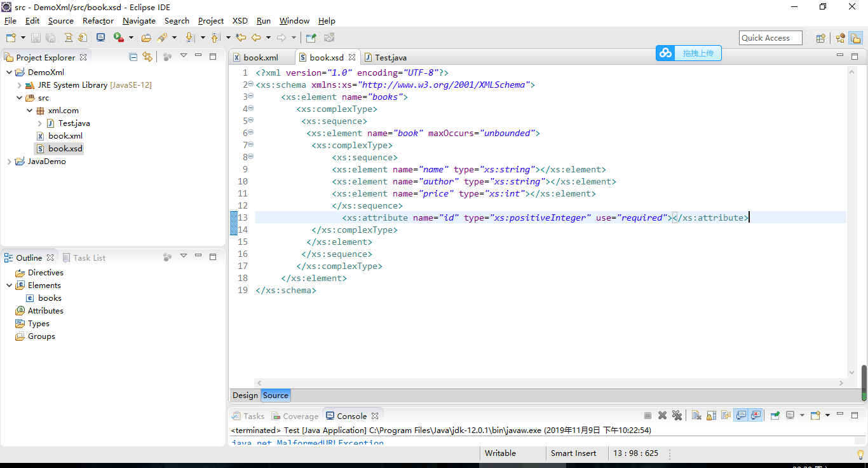Image resolution: width=868 pixels, height=468 pixels.
Task: Toggle the active Java perspective button
Action: pos(855,38)
